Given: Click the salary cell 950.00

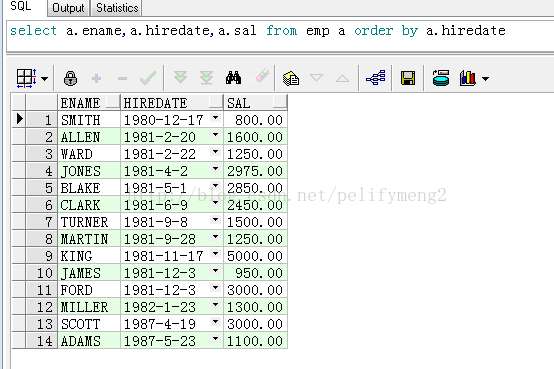Looking at the screenshot, I should pyautogui.click(x=256, y=273).
